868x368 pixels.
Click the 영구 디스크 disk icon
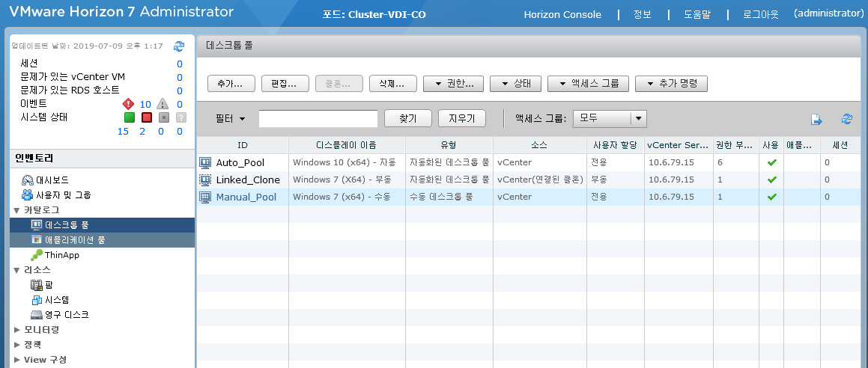point(37,315)
